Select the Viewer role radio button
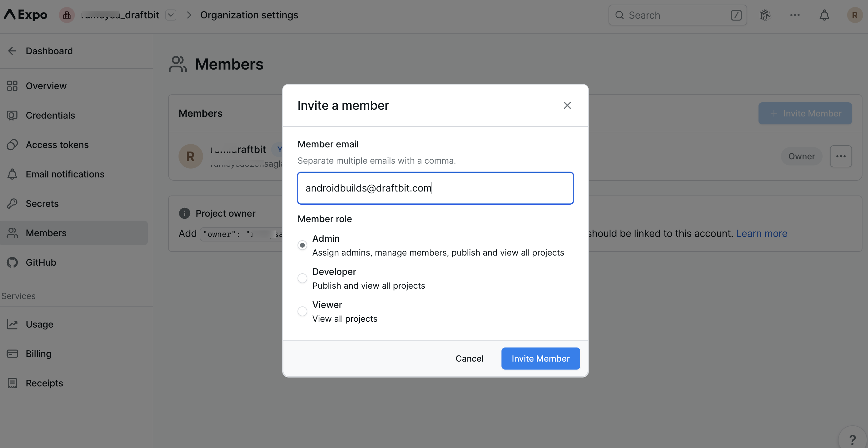Viewport: 868px width, 448px height. tap(302, 311)
